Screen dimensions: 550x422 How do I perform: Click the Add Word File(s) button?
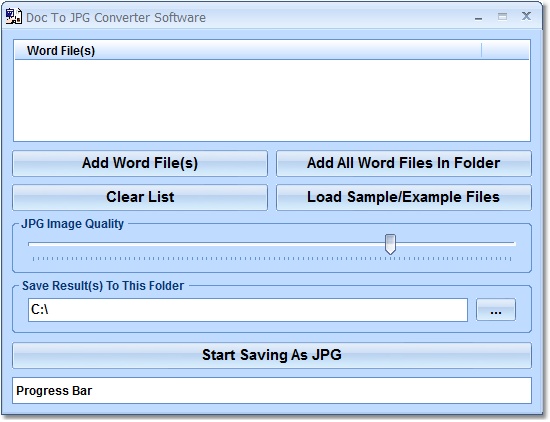click(x=140, y=163)
